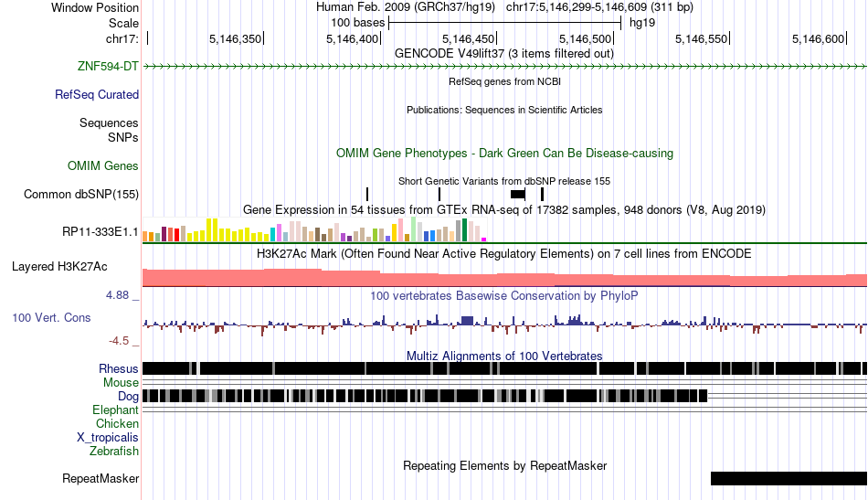Open the 100 Vert. Cons track label
Screen dimensions: 868x500
tap(51, 318)
